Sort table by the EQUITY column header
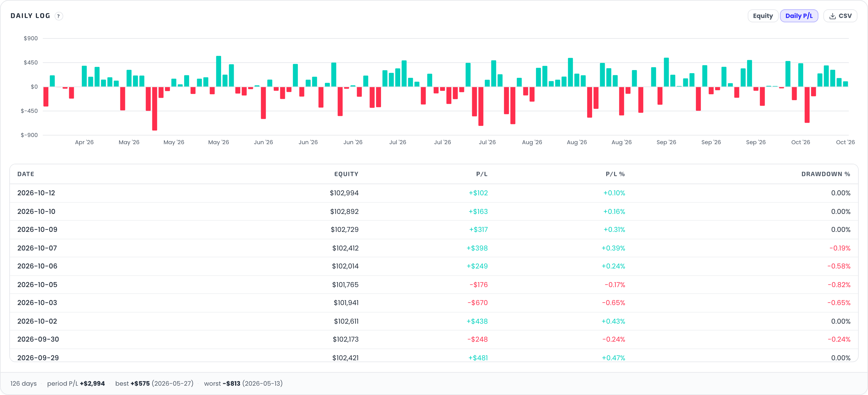868x395 pixels. point(346,174)
